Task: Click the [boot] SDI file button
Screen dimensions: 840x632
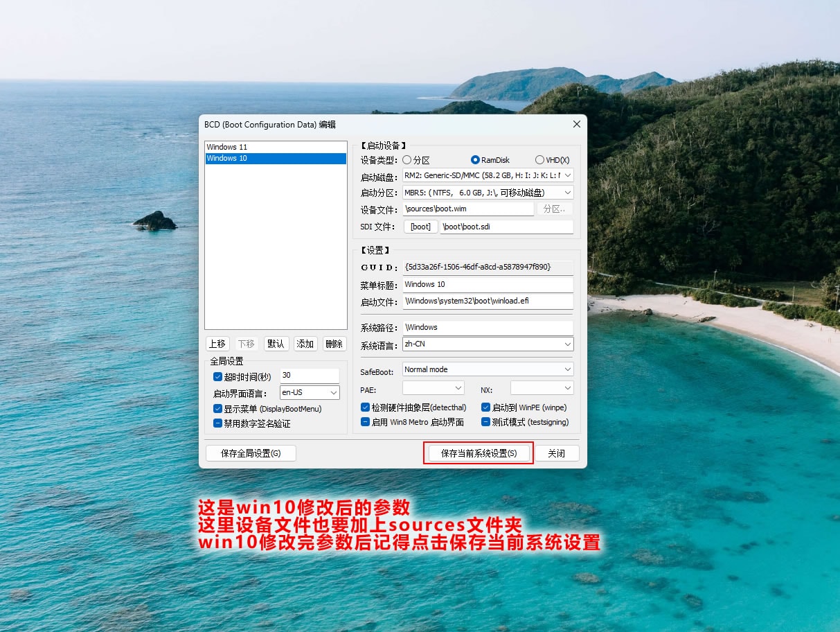Action: click(420, 227)
